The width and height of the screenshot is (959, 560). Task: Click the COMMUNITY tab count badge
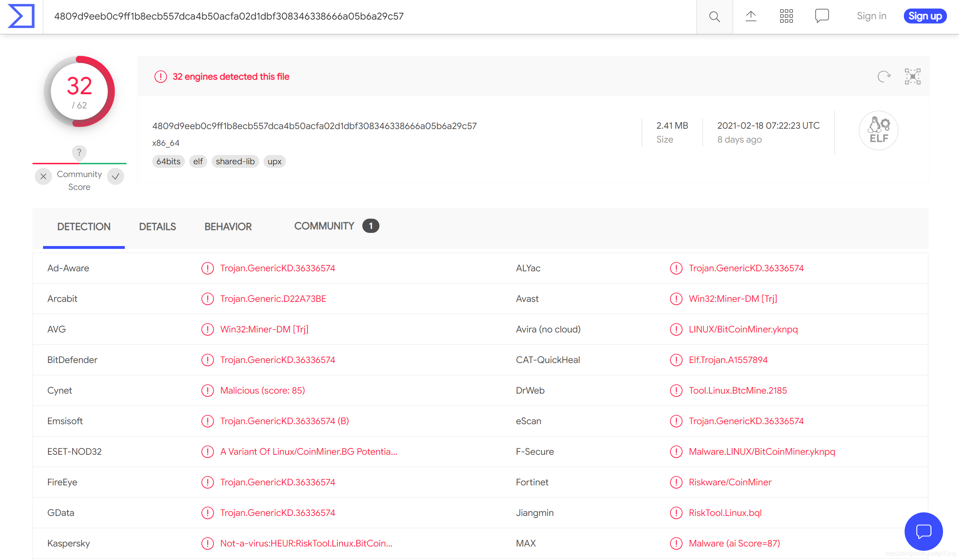pyautogui.click(x=370, y=226)
